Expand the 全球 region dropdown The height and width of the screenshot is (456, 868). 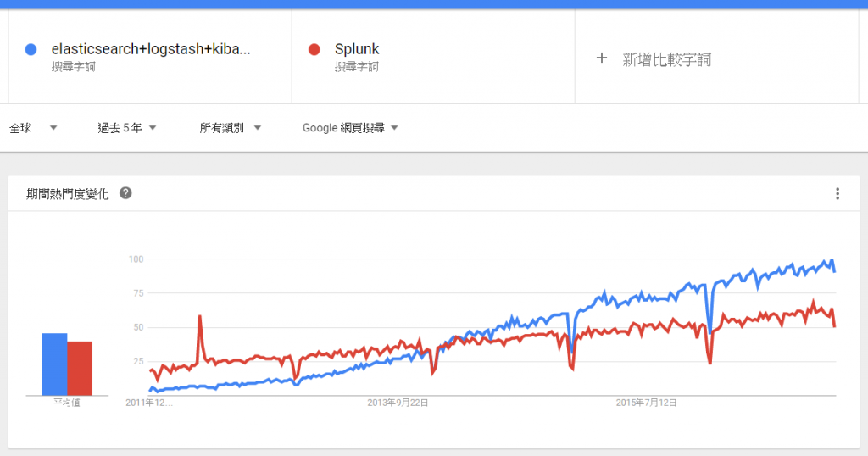[x=34, y=128]
